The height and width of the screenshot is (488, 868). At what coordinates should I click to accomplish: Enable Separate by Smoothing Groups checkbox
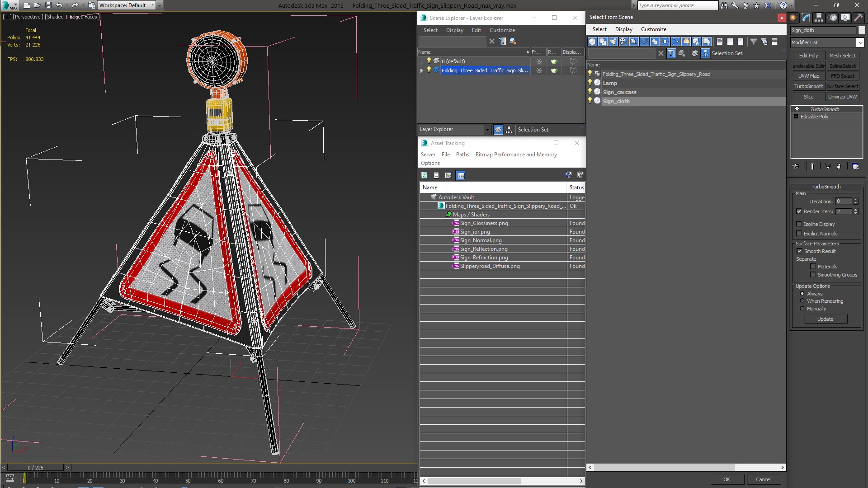pyautogui.click(x=813, y=275)
